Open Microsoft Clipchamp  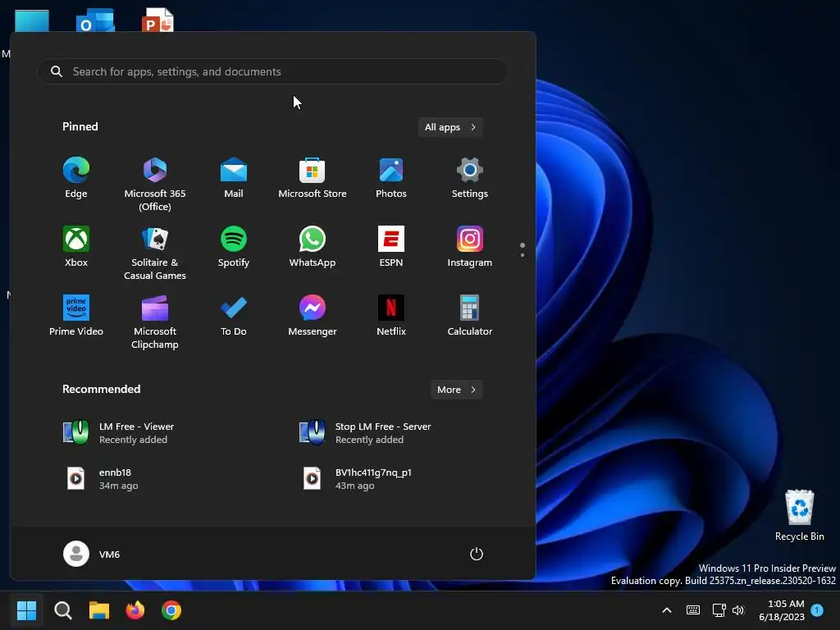(155, 322)
